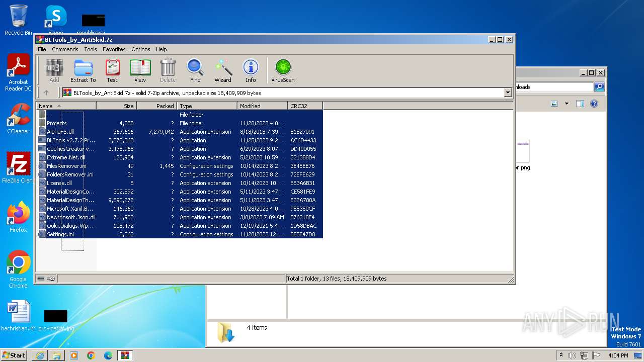Image resolution: width=644 pixels, height=362 pixels.
Task: Click Explorer search magnifier button
Action: [x=599, y=87]
